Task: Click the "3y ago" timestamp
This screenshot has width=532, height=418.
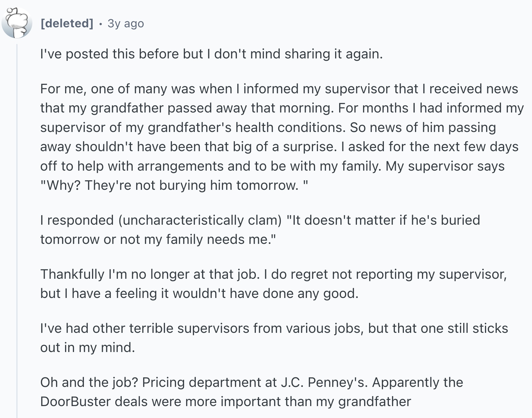Action: [x=126, y=23]
